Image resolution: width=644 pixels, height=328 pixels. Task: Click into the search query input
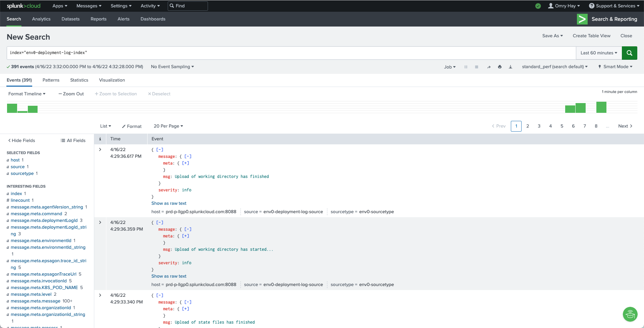pos(291,53)
